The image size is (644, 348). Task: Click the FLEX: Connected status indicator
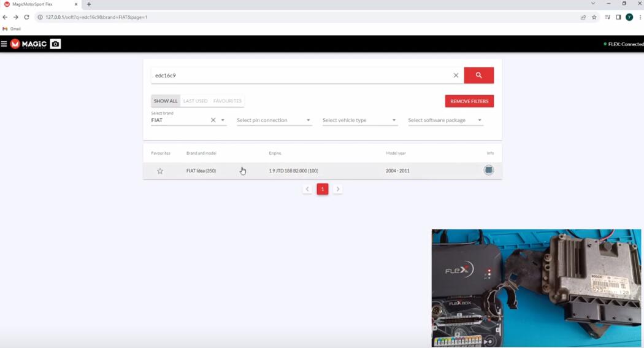[624, 44]
